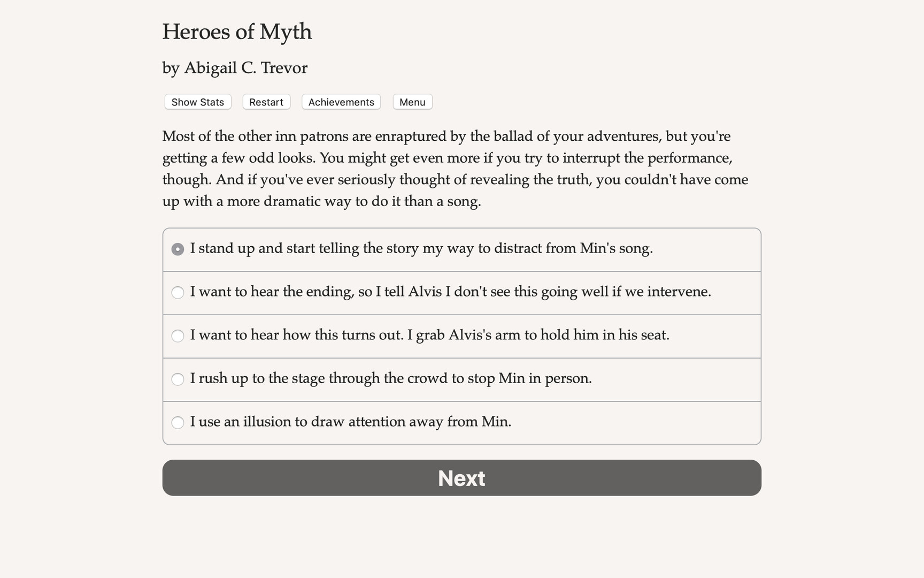
Task: Choose the option to tell Alvis not to intervene
Action: click(451, 292)
